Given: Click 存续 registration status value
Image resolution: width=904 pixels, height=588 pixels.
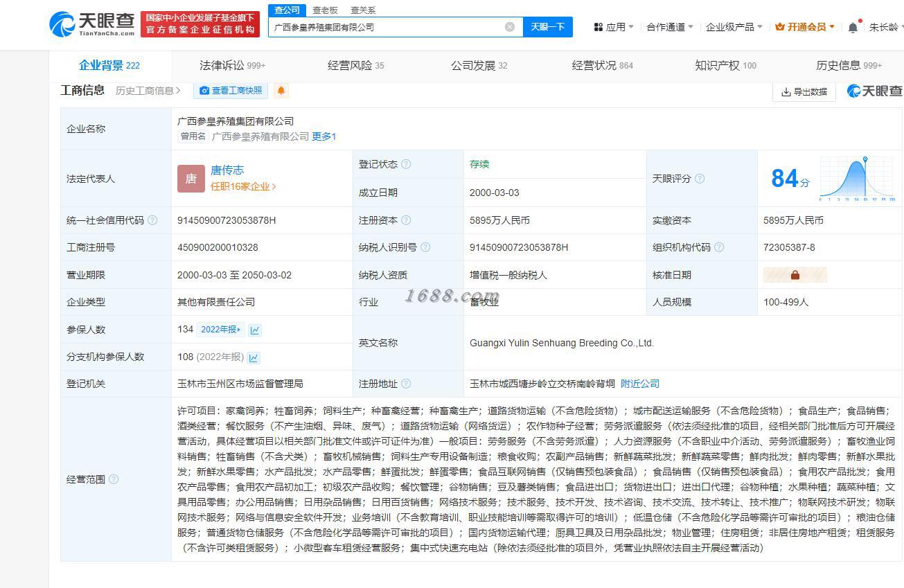Looking at the screenshot, I should coord(479,164).
